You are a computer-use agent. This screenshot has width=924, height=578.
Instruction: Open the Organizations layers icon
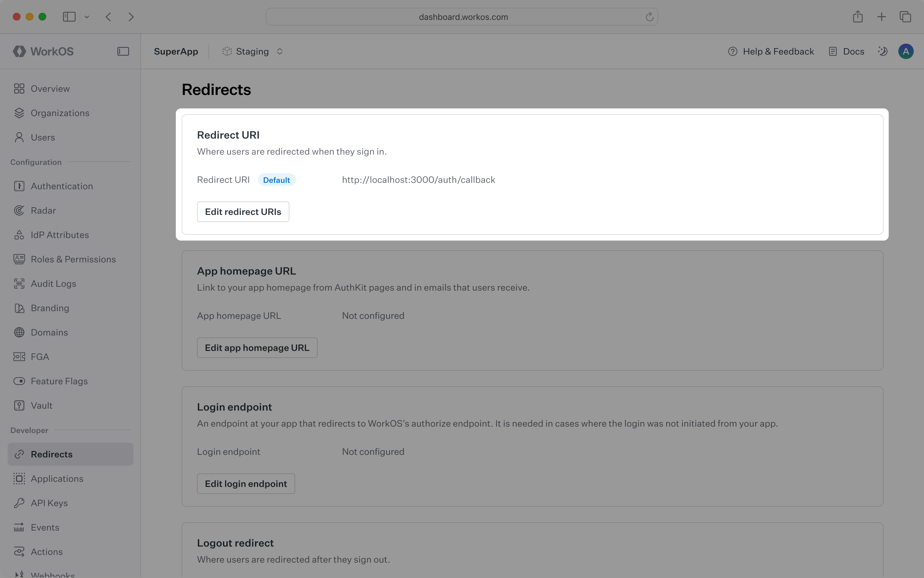[19, 113]
